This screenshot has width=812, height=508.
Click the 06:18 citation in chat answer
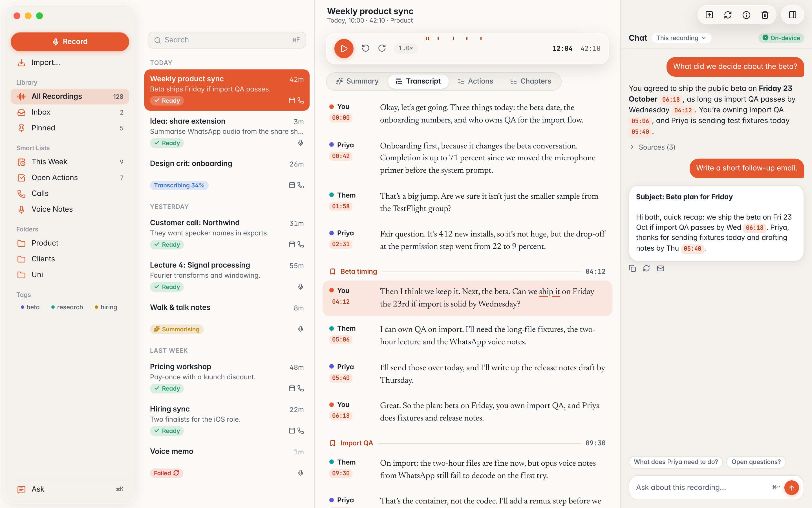pyautogui.click(x=671, y=99)
